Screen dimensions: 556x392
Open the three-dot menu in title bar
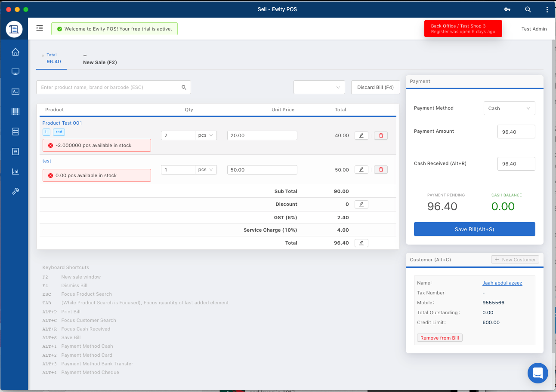click(x=547, y=9)
